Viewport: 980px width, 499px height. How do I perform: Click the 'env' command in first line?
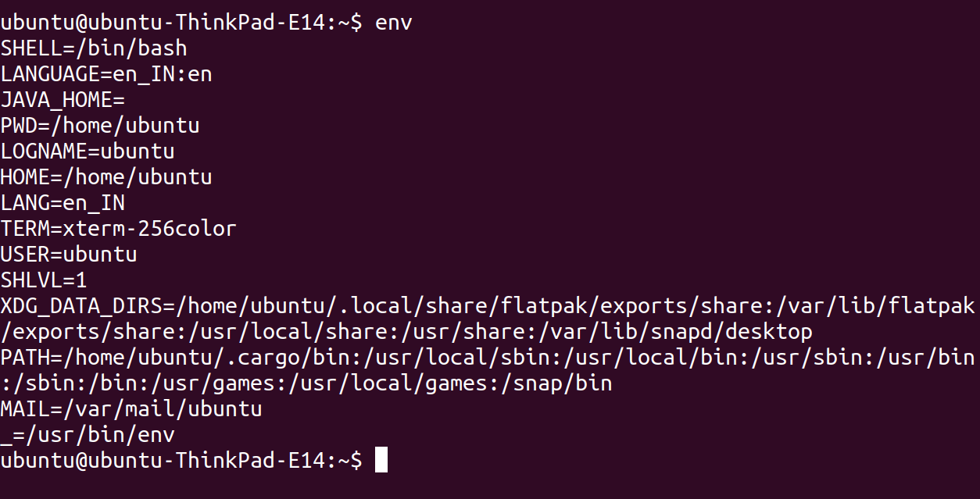pyautogui.click(x=393, y=23)
